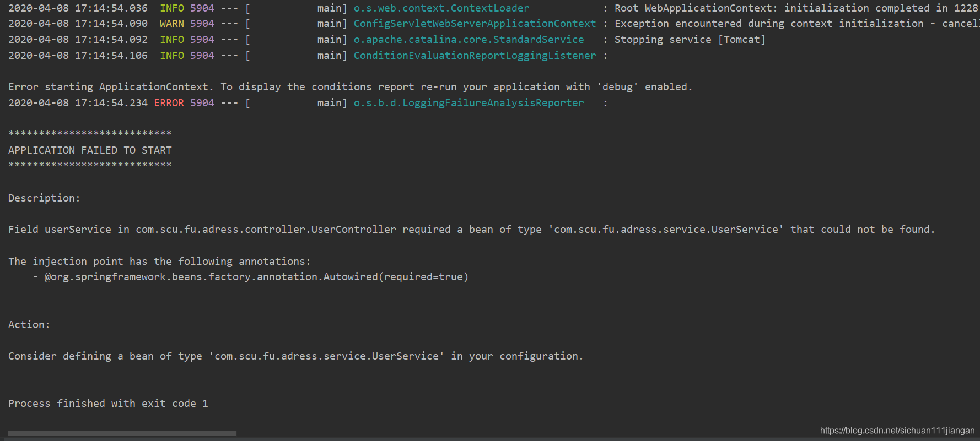
Task: Click the red ERROR log level label
Action: click(169, 103)
